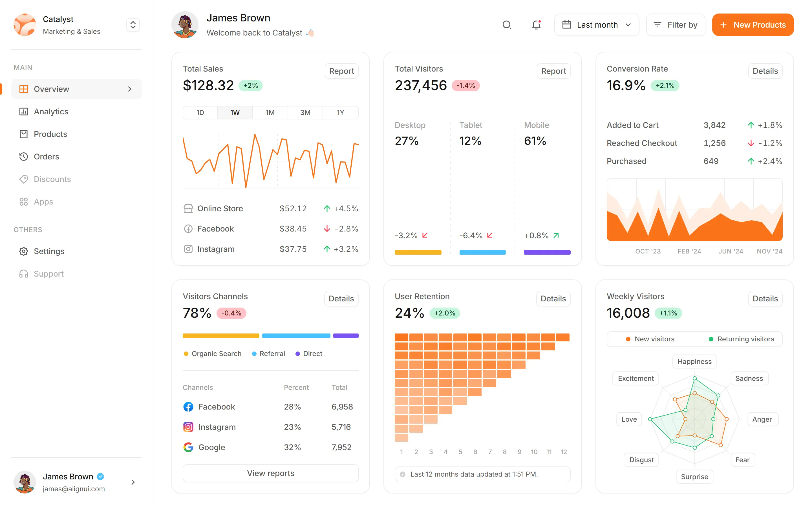Toggle the New visitors legend option
The width and height of the screenshot is (812, 507).
pyautogui.click(x=650, y=339)
